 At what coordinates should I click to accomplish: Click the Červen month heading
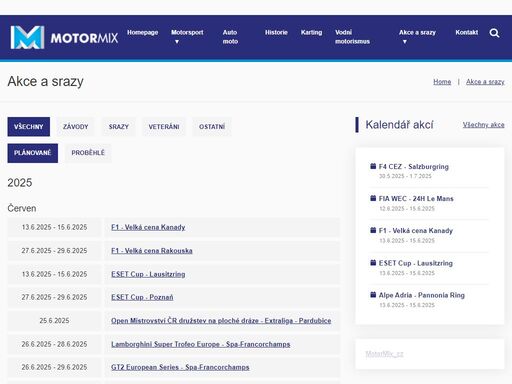coord(22,208)
